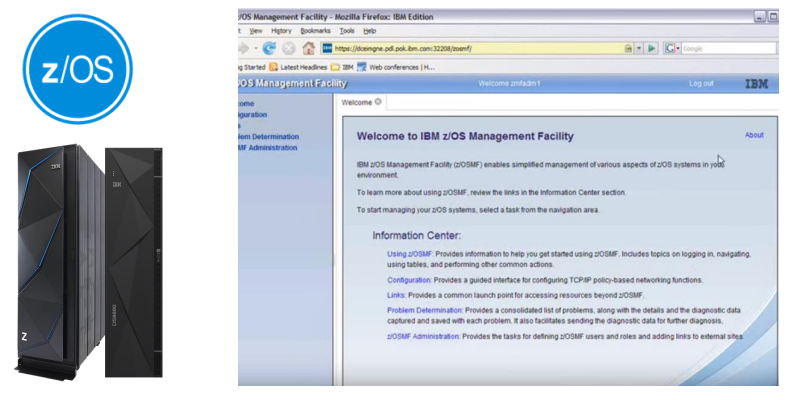Click the green Go arrow button
Screen dimensions: 794x400
(x=652, y=49)
